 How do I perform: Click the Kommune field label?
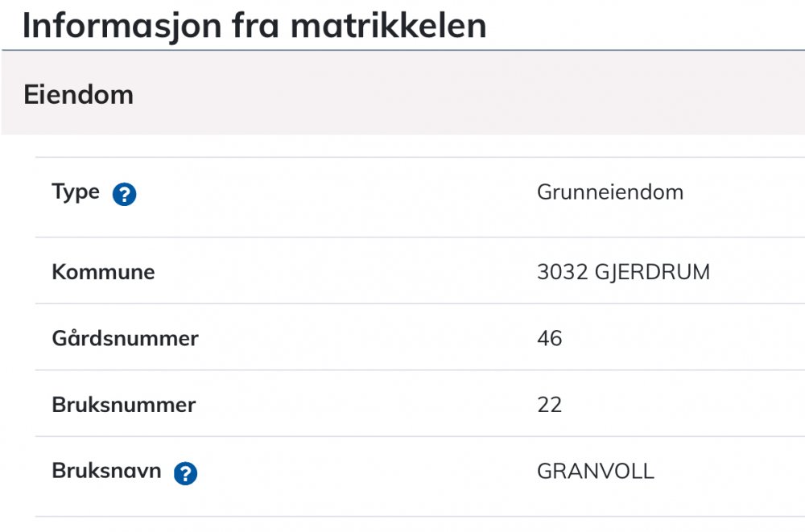click(103, 272)
